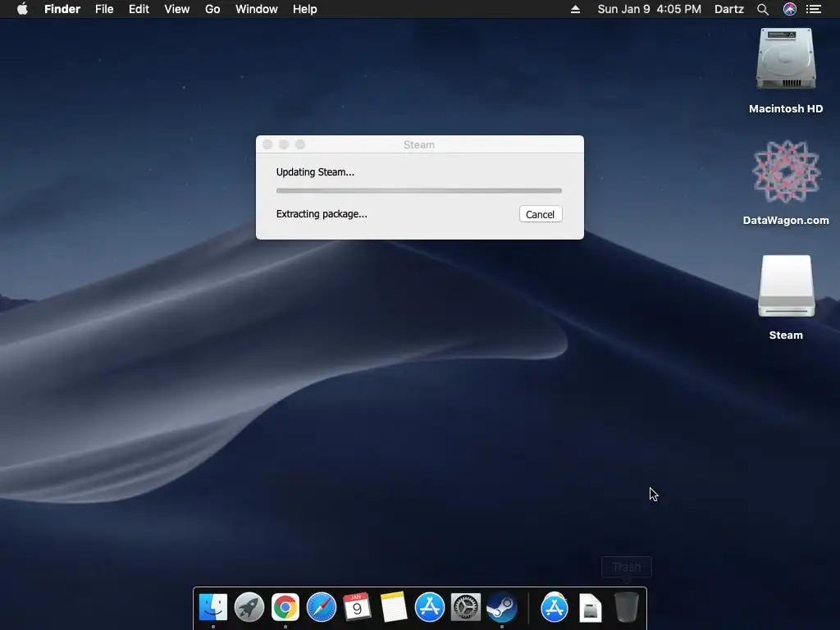Open the Edit menu
Viewport: 840px width, 630px height.
pos(139,9)
